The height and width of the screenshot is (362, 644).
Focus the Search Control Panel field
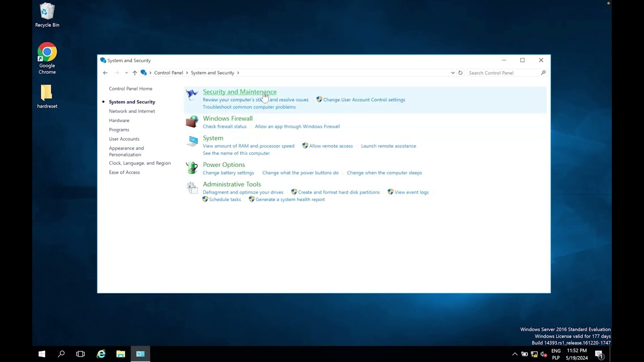tap(503, 73)
